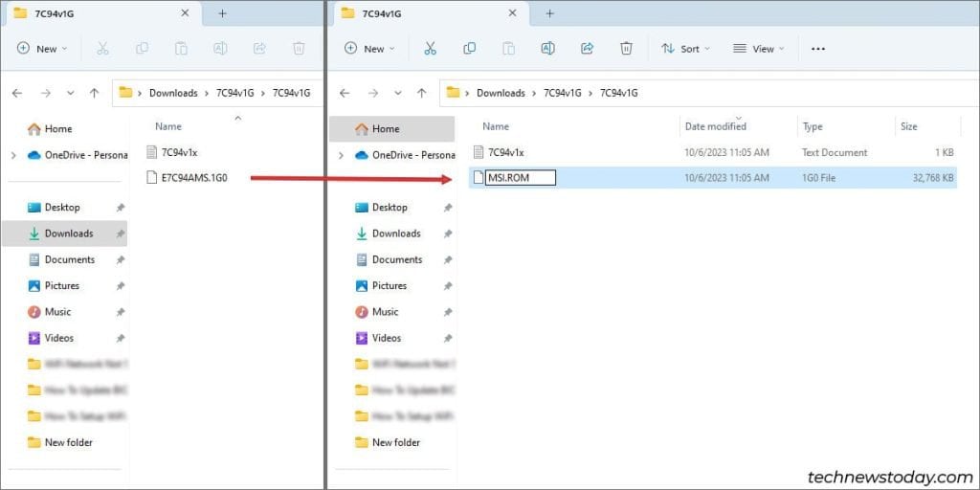Click the MSI.ROM rename text field
The image size is (980, 490).
tap(521, 177)
